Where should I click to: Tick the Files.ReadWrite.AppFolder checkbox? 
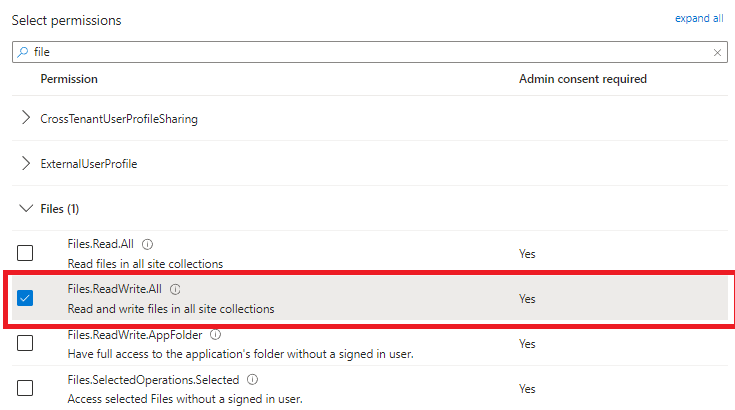pyautogui.click(x=25, y=343)
